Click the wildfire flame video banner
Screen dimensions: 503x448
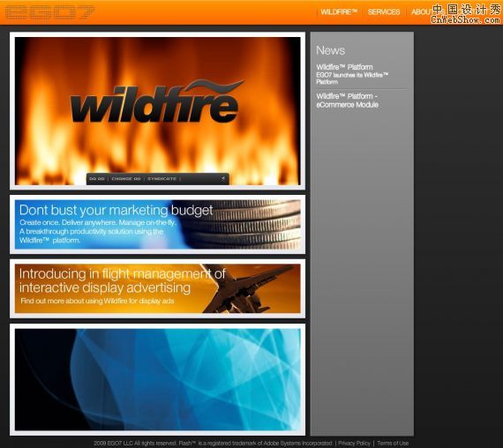coord(157,111)
